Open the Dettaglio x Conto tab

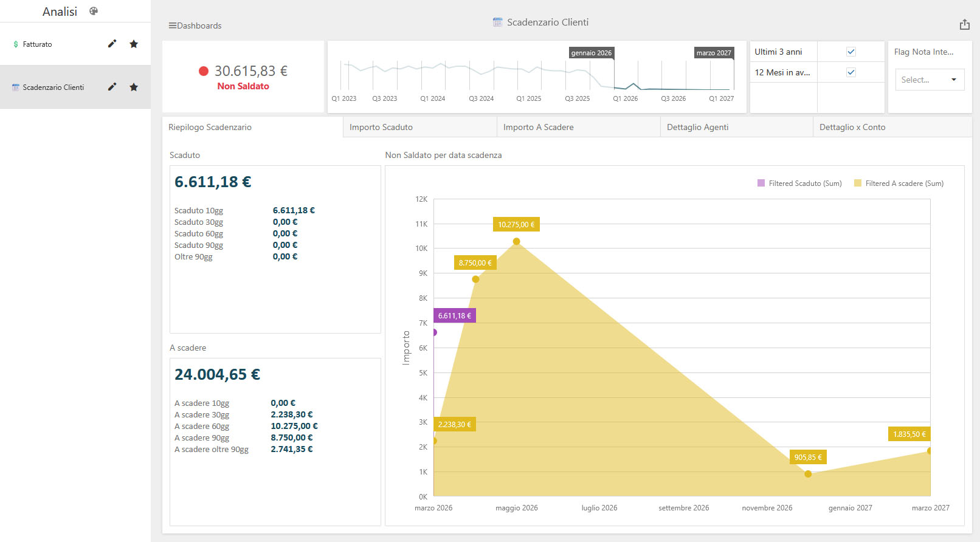tap(892, 127)
